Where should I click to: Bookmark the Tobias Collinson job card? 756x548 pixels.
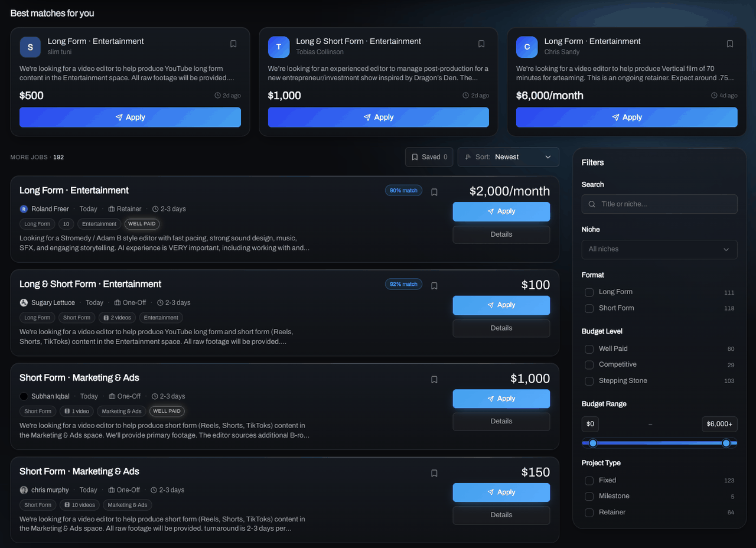[x=481, y=44]
